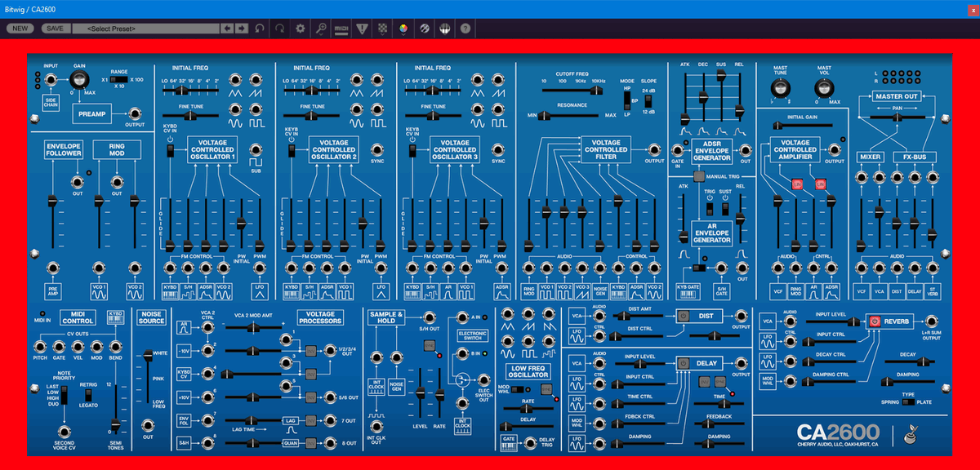Viewport: 980px width, 470px height.
Task: Click the DIST OUTPUT jack
Action: pyautogui.click(x=740, y=316)
